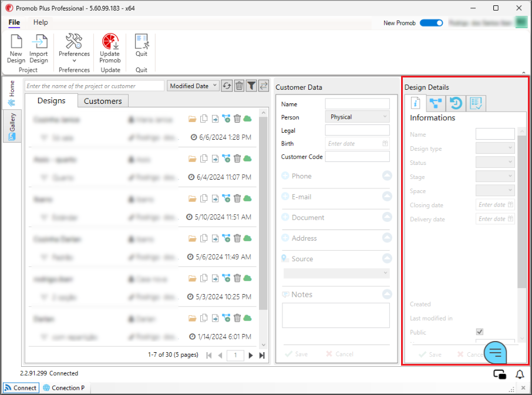
Task: Open the Person type dropdown
Action: (x=357, y=117)
